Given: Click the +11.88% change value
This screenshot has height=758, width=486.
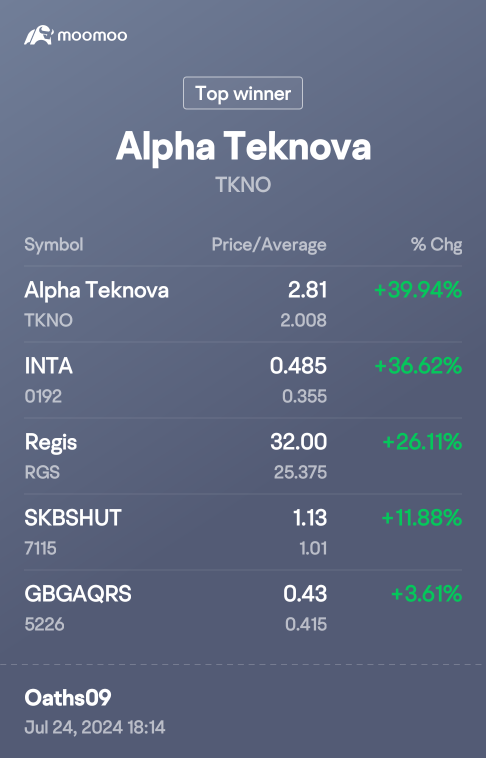Looking at the screenshot, I should (422, 518).
